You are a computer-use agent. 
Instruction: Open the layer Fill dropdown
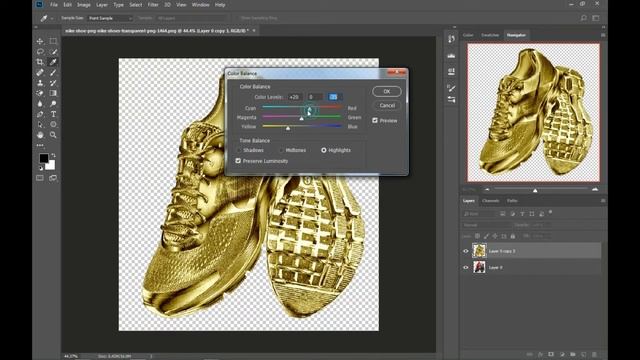pyautogui.click(x=542, y=236)
